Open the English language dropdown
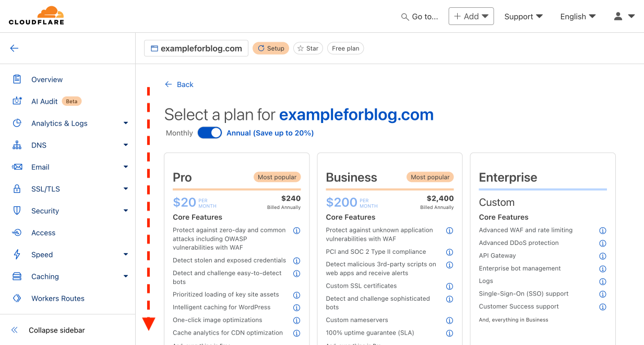The image size is (644, 345). tap(578, 16)
